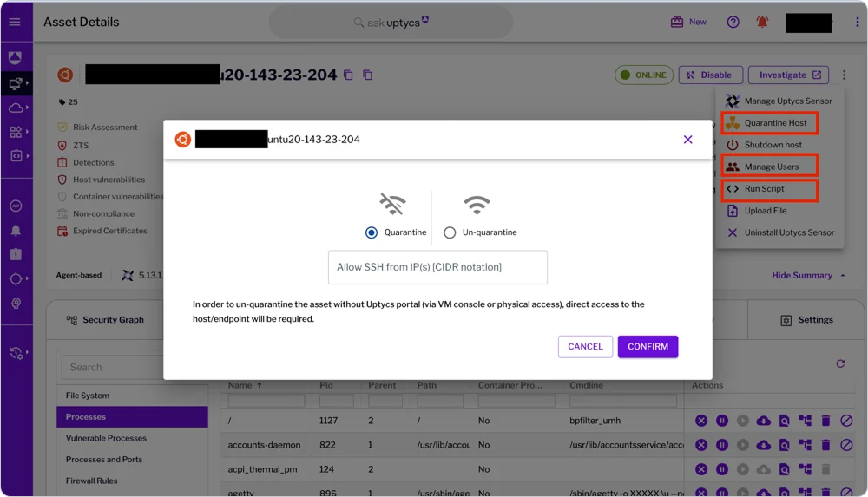This screenshot has width=868, height=497.
Task: Select Processes in the left list
Action: coord(132,416)
